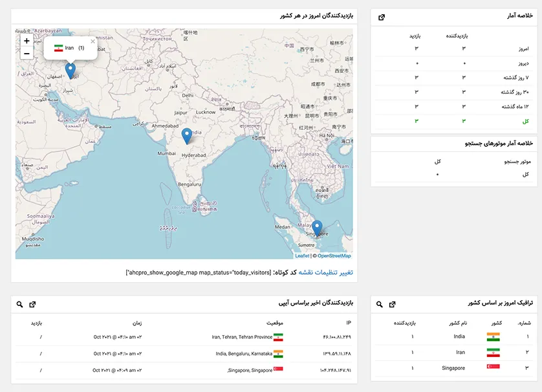The width and height of the screenshot is (542, 392).
Task: Zoom out on the visitors map
Action: pos(27,54)
